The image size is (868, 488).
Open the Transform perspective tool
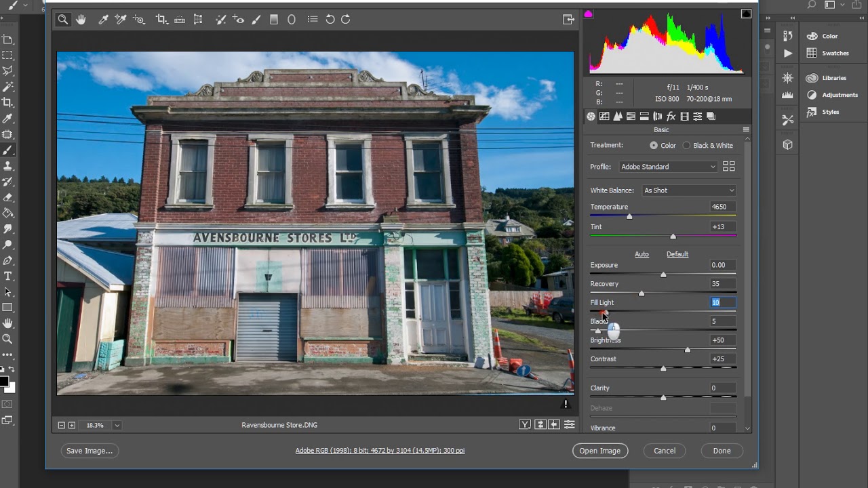point(198,20)
